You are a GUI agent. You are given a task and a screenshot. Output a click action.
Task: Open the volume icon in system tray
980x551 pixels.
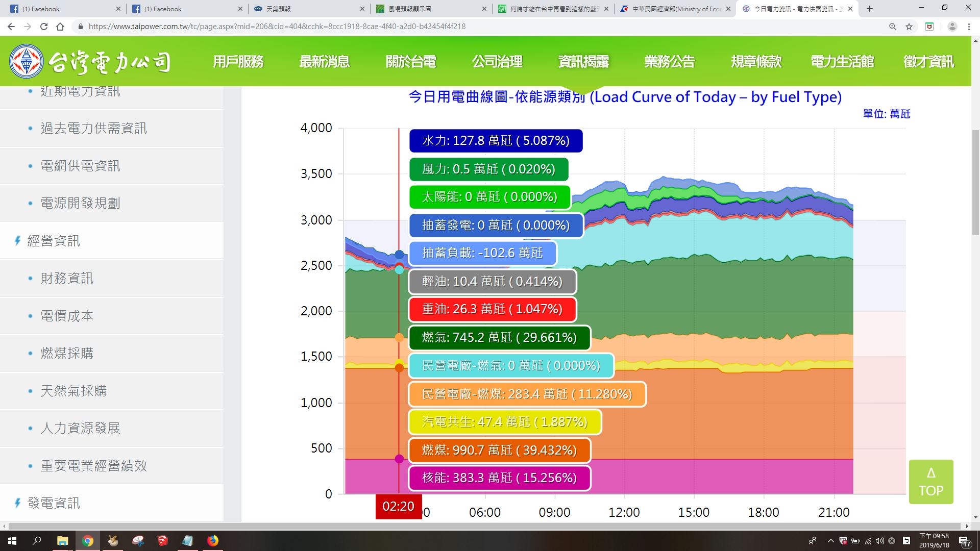click(x=879, y=541)
